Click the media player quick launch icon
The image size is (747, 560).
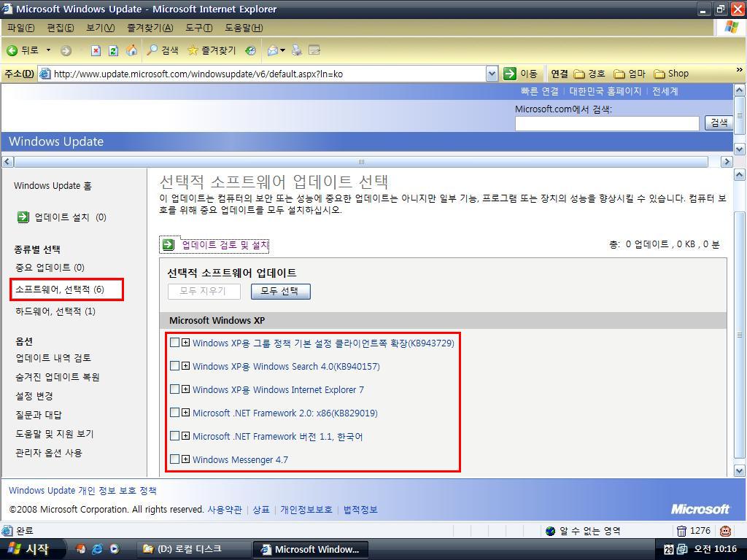[115, 549]
